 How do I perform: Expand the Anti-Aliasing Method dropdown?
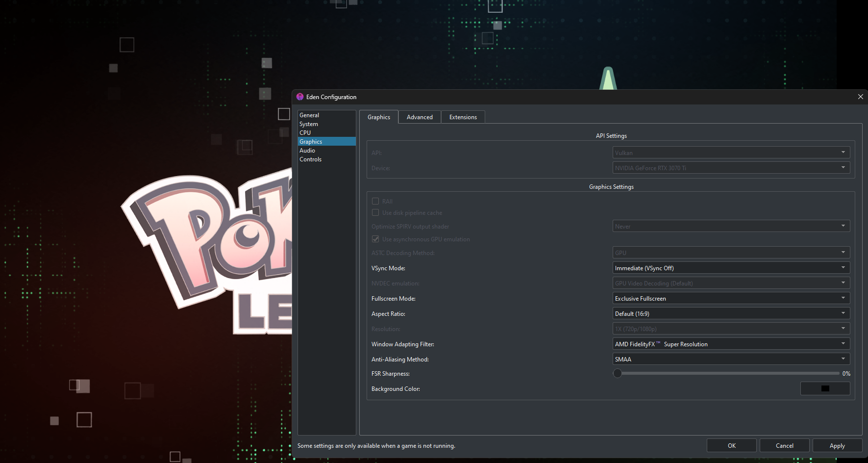tap(731, 359)
